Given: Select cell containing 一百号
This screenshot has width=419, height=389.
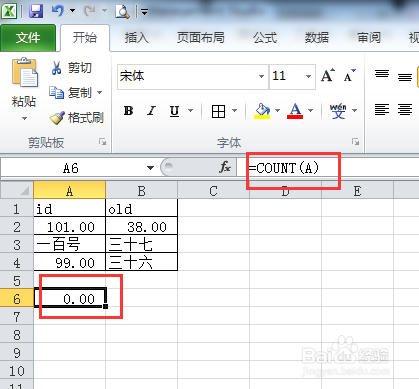Looking at the screenshot, I should (x=69, y=245).
